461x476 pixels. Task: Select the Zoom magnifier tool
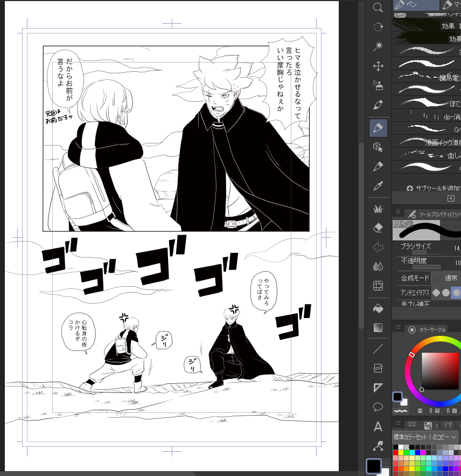click(378, 8)
